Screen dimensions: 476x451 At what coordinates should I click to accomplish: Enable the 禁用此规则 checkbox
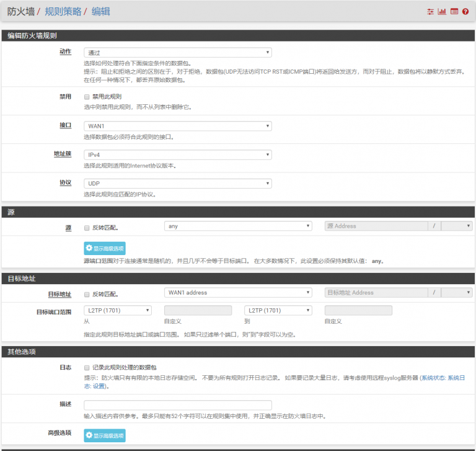[x=87, y=97]
